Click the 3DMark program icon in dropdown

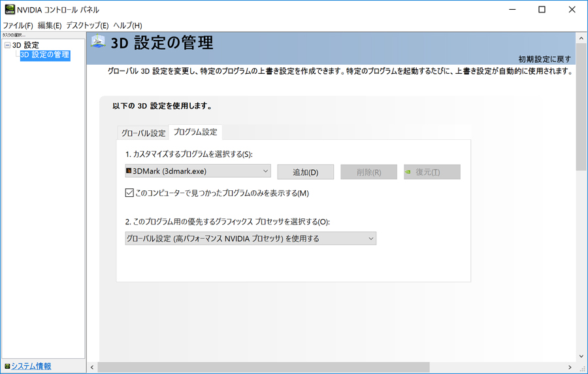(x=129, y=171)
